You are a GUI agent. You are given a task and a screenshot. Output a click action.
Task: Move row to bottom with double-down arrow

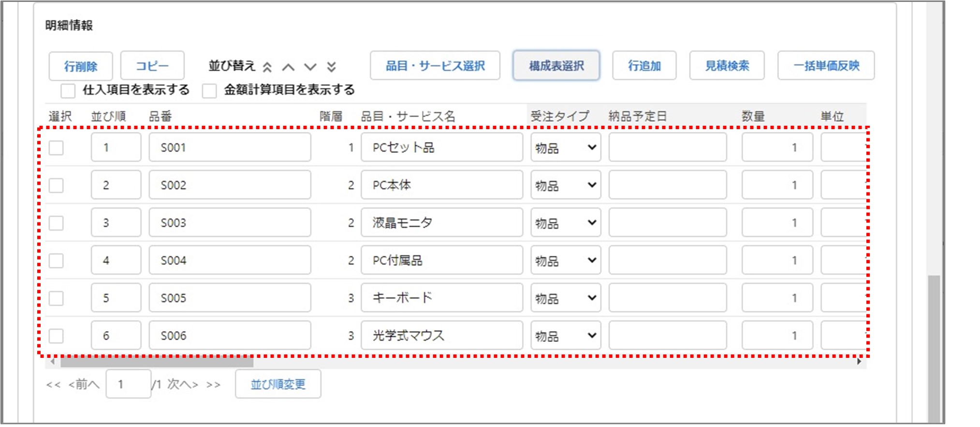coord(331,67)
